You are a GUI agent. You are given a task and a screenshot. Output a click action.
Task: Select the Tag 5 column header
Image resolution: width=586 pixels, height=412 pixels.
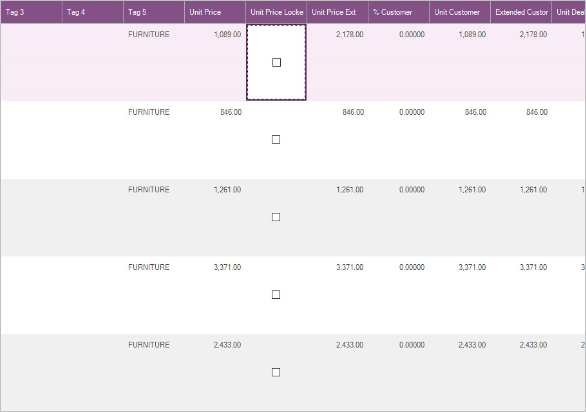[154, 12]
